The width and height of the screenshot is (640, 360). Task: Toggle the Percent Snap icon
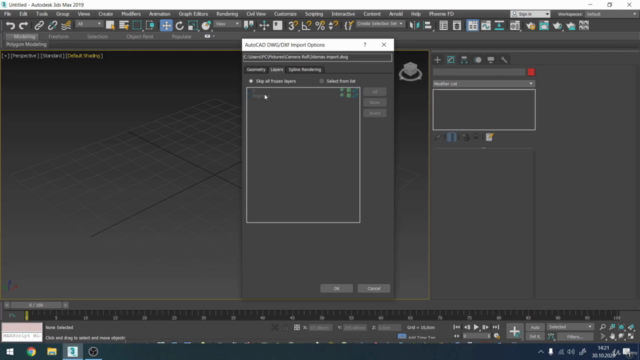click(x=320, y=26)
